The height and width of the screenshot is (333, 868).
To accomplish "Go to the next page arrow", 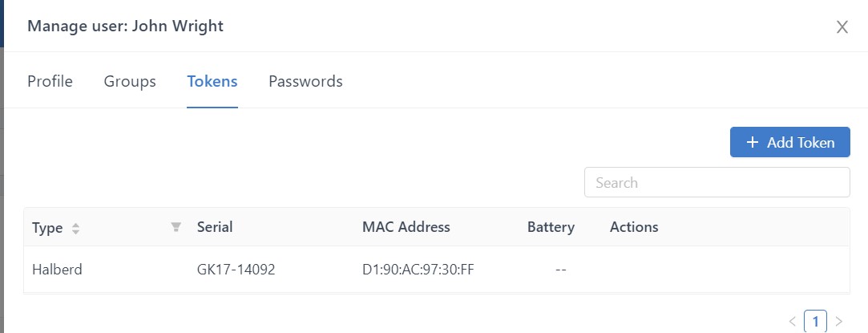I will click(x=839, y=322).
